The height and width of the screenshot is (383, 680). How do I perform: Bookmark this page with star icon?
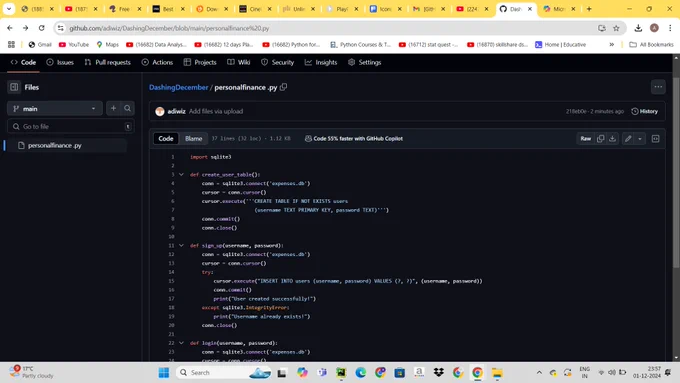click(x=616, y=28)
